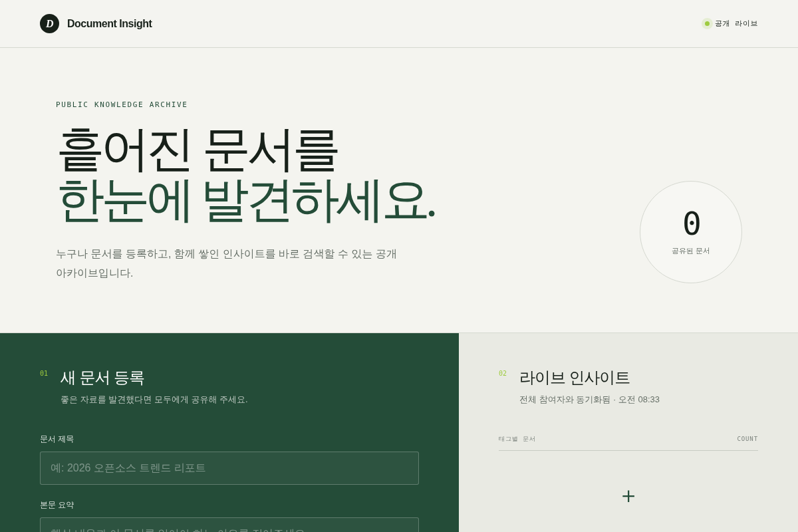
Task: Click the 문서 제목 field label
Action: click(57, 439)
